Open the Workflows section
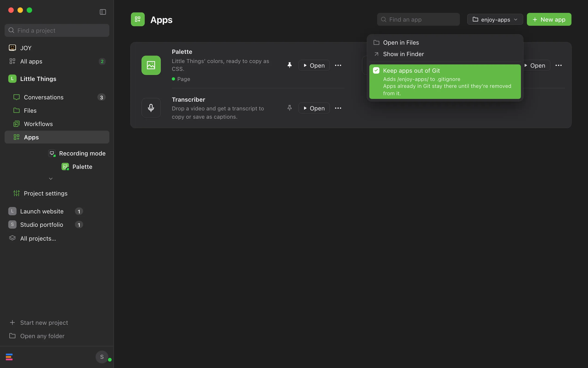588x368 pixels. [57, 124]
